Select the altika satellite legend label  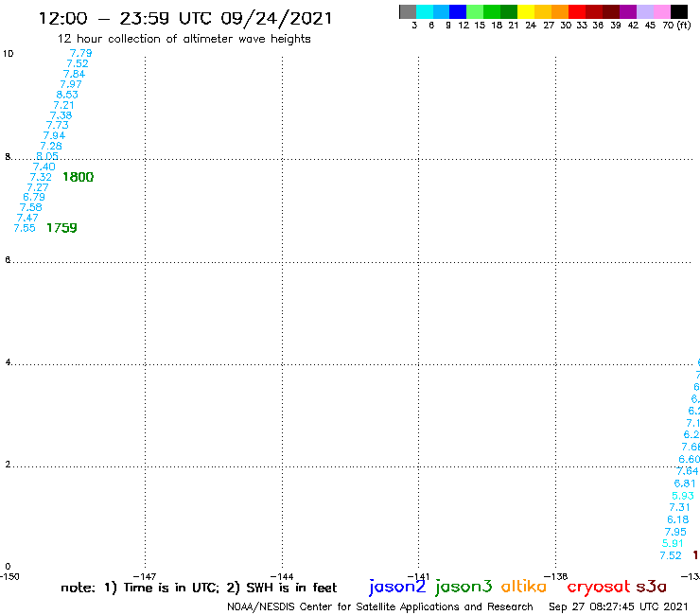point(524,586)
